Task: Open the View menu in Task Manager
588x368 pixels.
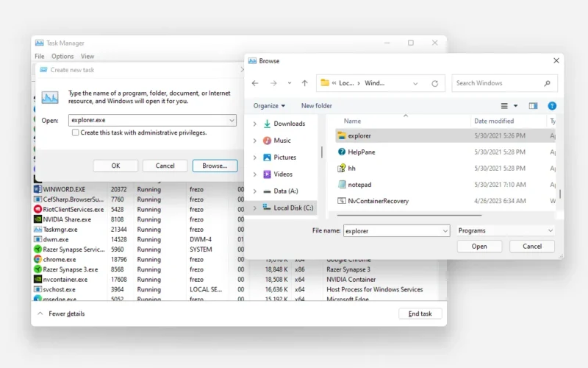Action: 87,57
